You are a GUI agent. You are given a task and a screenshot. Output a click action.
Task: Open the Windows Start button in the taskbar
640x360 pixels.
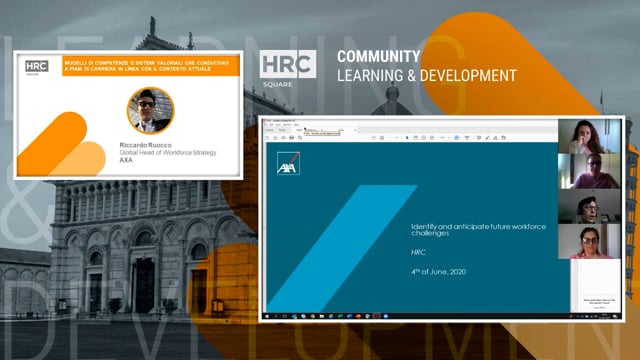pyautogui.click(x=268, y=316)
